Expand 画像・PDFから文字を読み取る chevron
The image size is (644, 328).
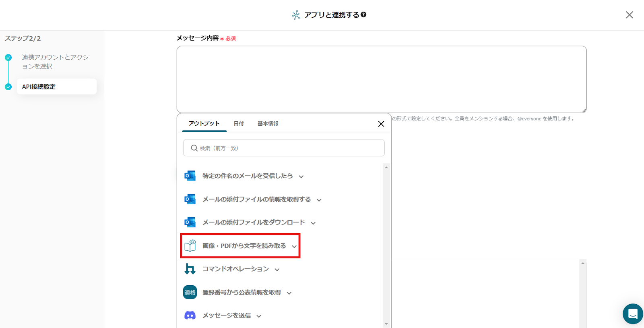(294, 246)
